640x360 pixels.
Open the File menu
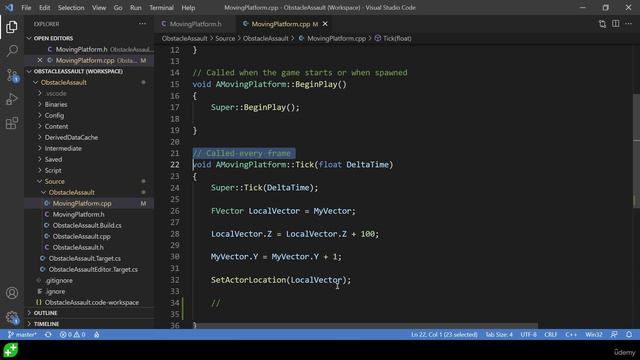point(26,8)
